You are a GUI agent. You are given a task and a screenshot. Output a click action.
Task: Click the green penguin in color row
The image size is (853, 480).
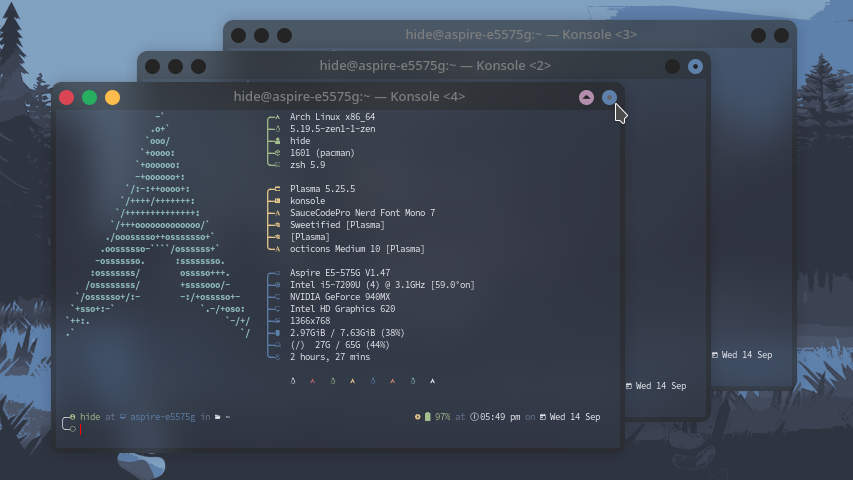[x=333, y=381]
